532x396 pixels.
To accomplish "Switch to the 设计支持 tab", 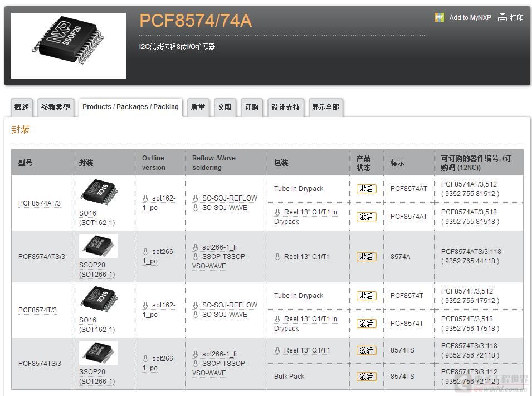I will 285,107.
